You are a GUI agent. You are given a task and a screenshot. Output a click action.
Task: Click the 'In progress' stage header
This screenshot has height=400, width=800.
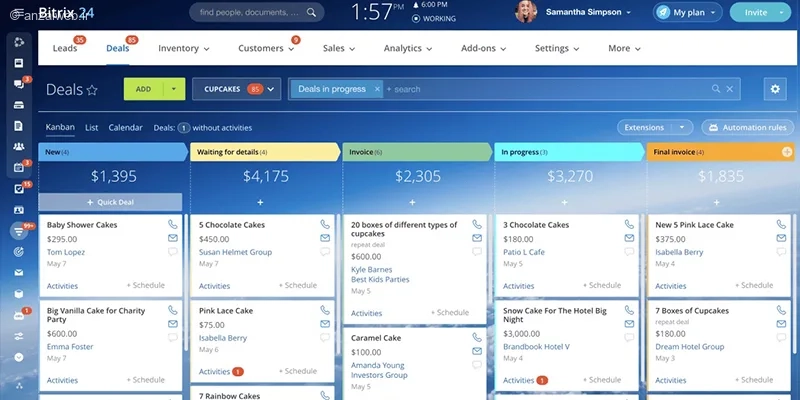click(569, 152)
